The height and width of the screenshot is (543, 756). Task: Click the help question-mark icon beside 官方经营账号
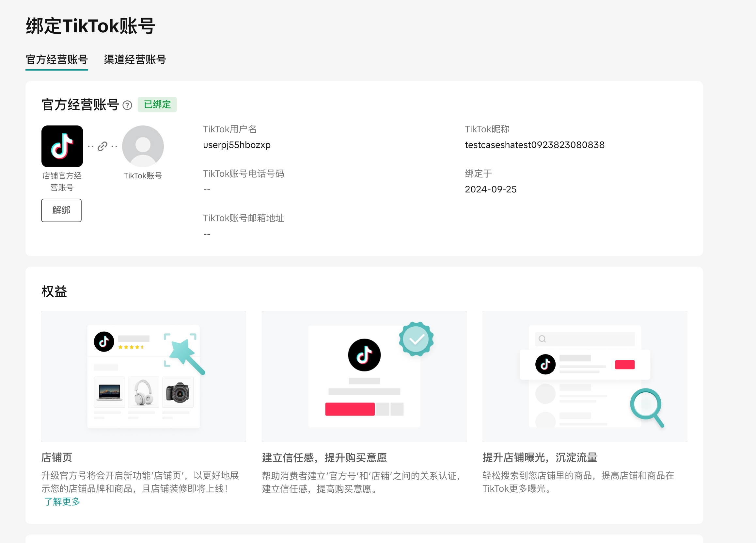(127, 106)
